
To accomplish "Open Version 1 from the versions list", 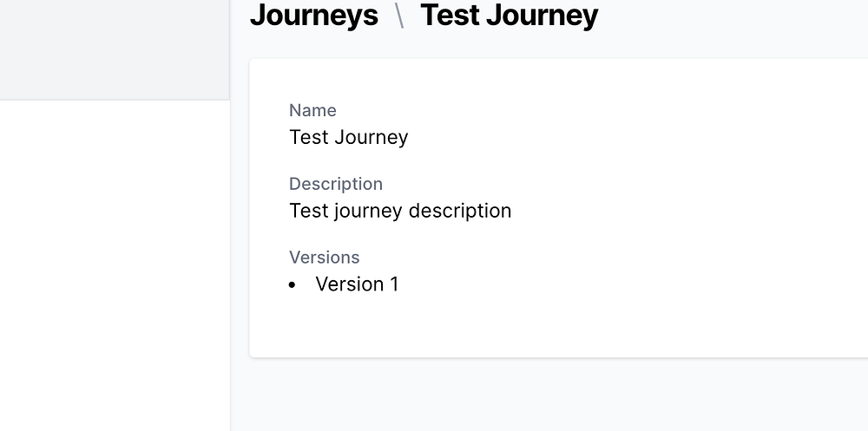I will tap(357, 284).
